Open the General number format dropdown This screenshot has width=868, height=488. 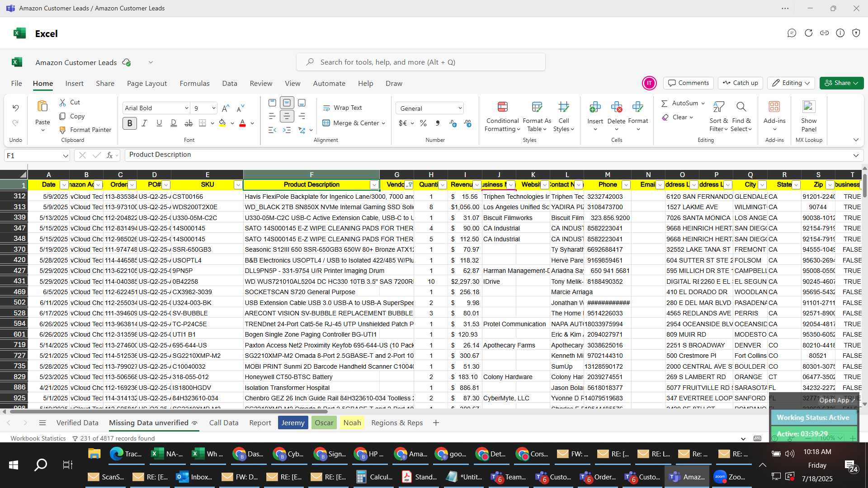(460, 108)
